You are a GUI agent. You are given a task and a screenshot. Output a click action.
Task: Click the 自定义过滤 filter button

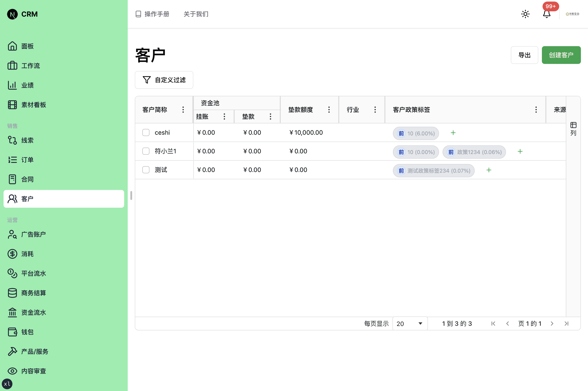click(x=164, y=80)
